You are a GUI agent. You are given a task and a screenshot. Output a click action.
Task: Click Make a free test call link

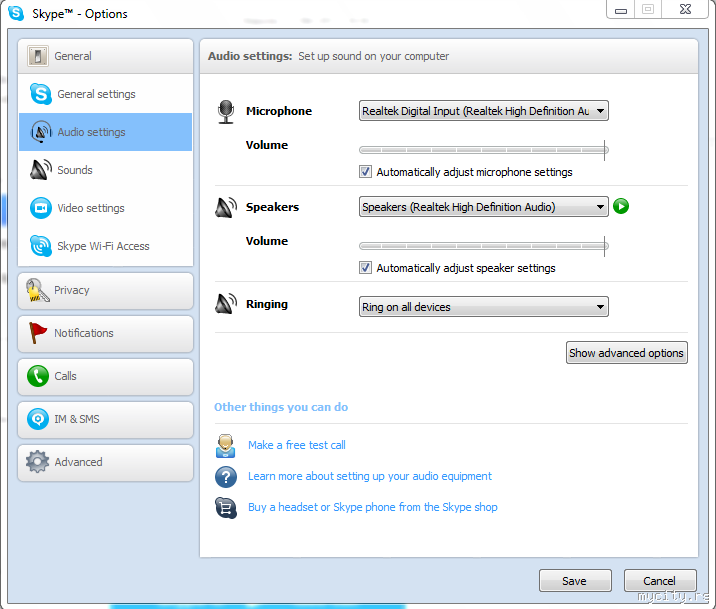coord(297,445)
